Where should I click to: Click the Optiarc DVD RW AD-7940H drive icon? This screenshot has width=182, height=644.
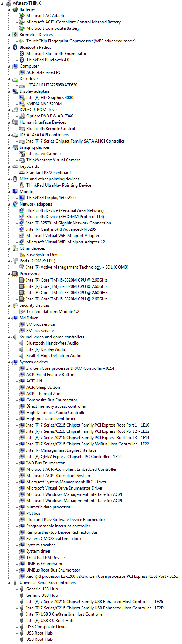pyautogui.click(x=22, y=116)
